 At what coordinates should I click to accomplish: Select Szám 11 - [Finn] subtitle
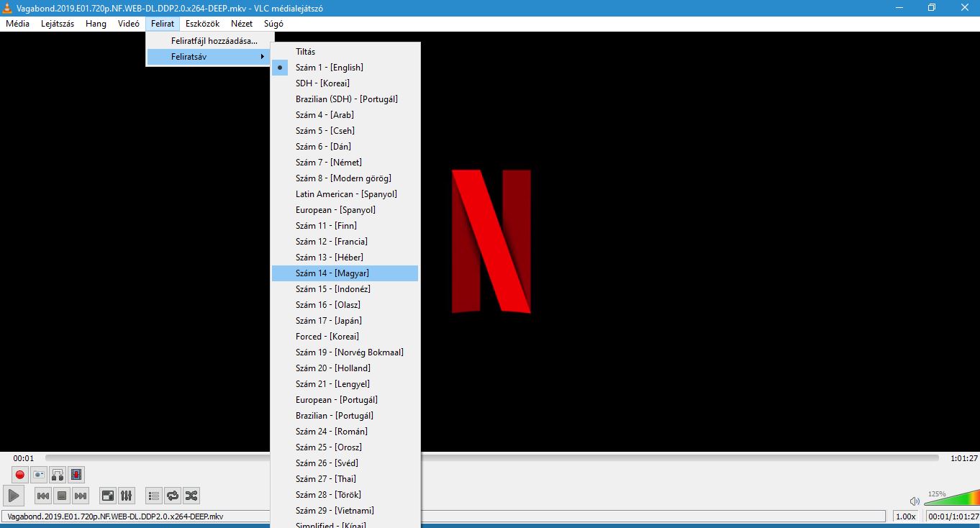tap(345, 226)
